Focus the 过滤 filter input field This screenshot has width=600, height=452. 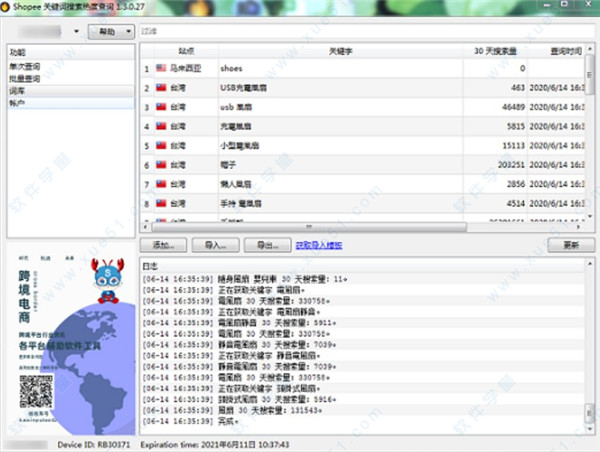point(367,31)
